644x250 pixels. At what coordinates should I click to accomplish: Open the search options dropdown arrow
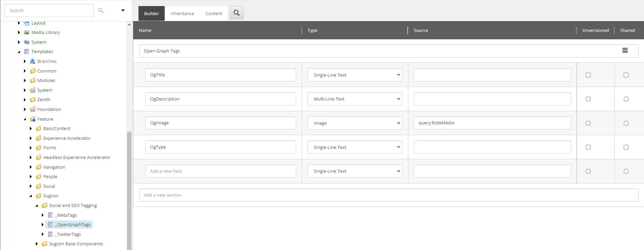123,10
